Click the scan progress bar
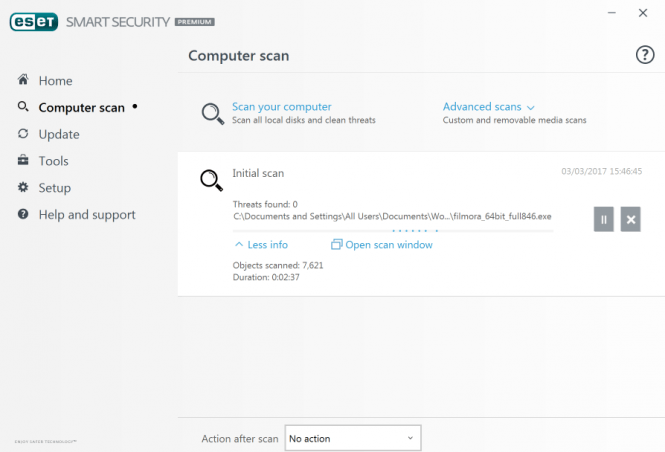 (x=393, y=231)
